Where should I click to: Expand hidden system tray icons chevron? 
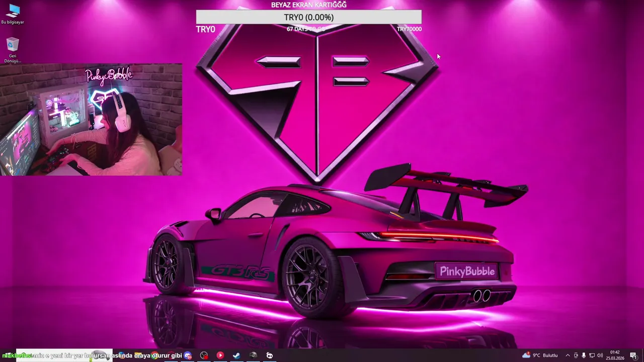coord(568,355)
